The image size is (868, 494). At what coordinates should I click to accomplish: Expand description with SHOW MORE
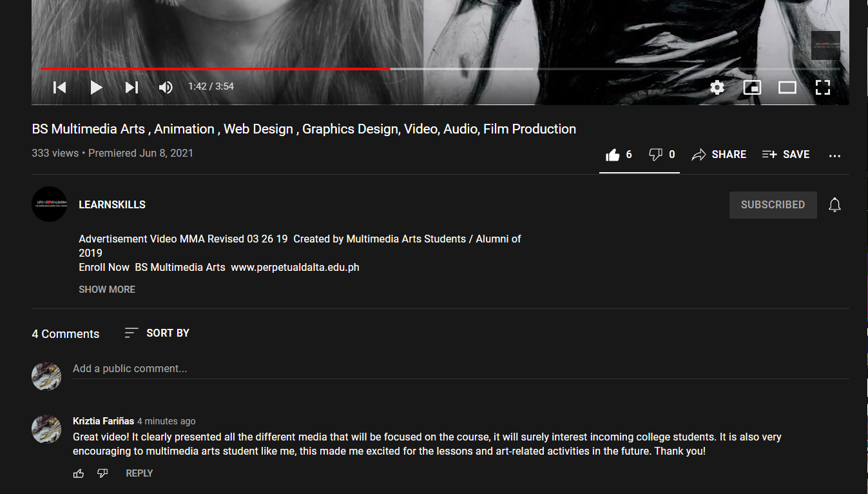click(107, 290)
